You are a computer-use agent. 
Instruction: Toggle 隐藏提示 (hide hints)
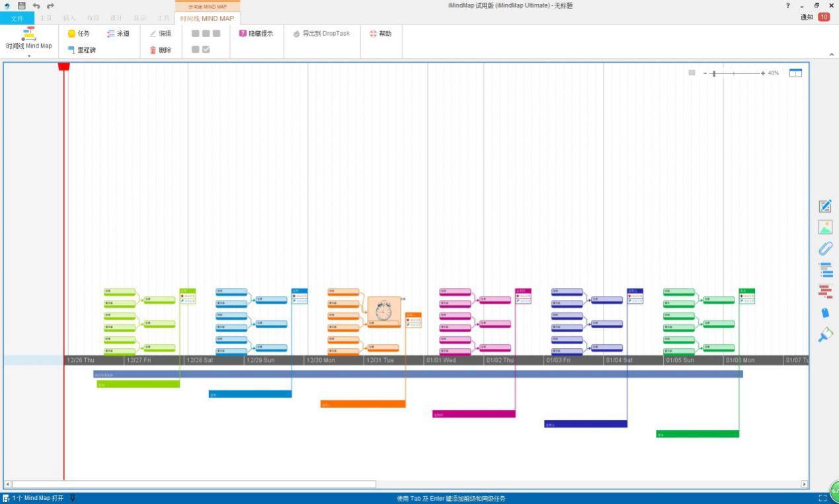[x=256, y=34]
